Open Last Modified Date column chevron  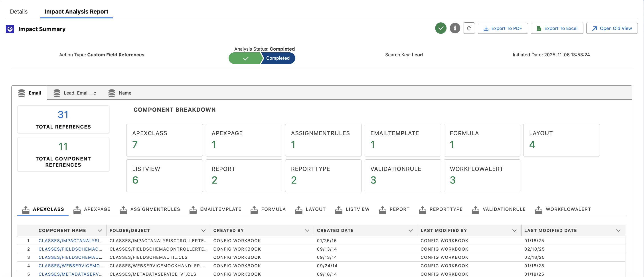(618, 230)
